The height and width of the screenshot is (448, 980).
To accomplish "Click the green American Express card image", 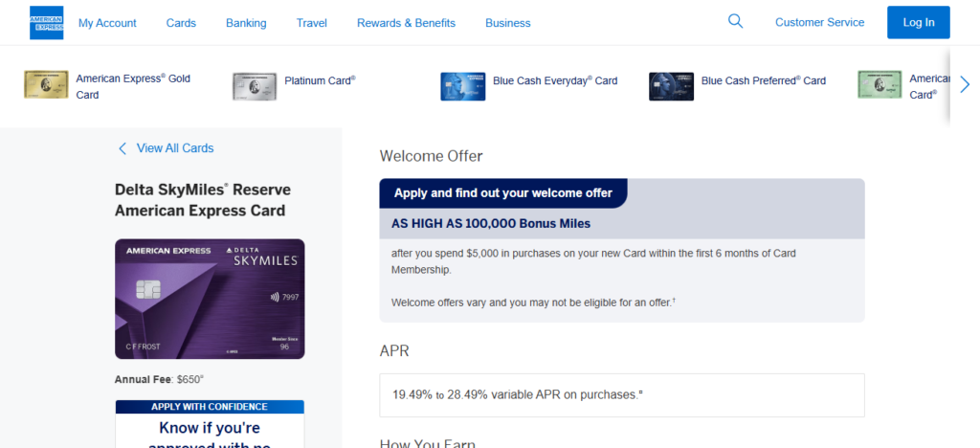I will pos(880,84).
